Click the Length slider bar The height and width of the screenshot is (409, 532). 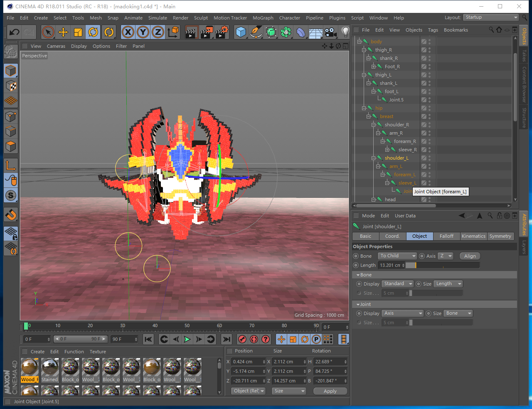click(443, 265)
